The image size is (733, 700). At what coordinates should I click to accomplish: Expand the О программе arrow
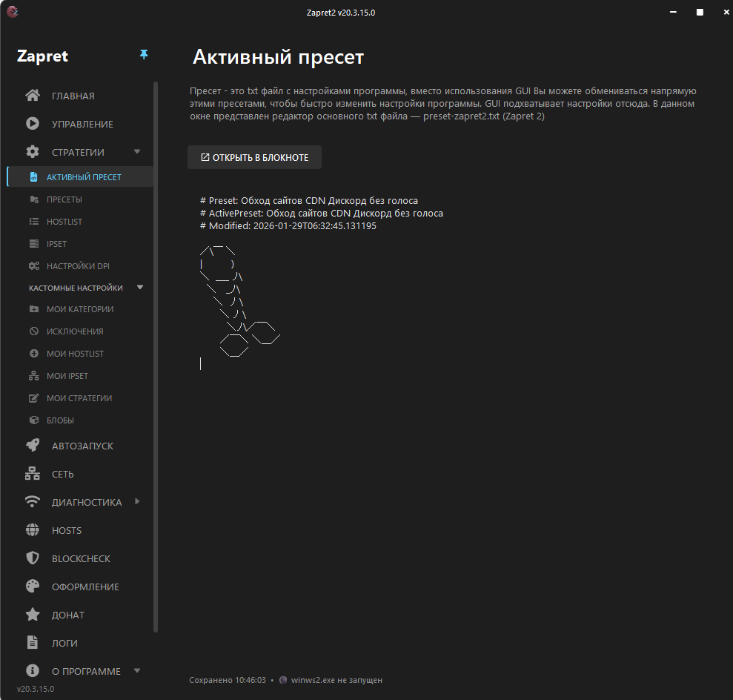(137, 670)
